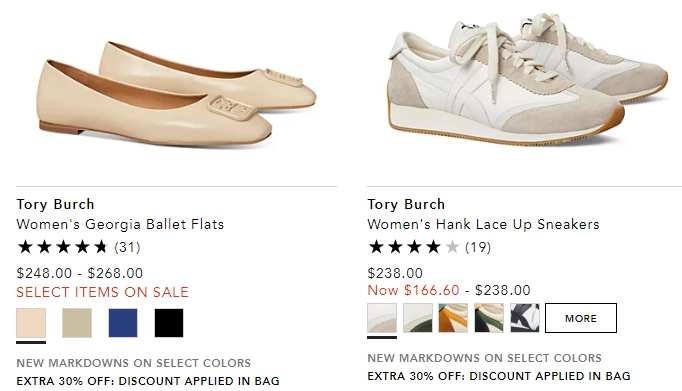This screenshot has width=682, height=391.
Task: Select the white and beige sneaker swatch
Action: 382,318
